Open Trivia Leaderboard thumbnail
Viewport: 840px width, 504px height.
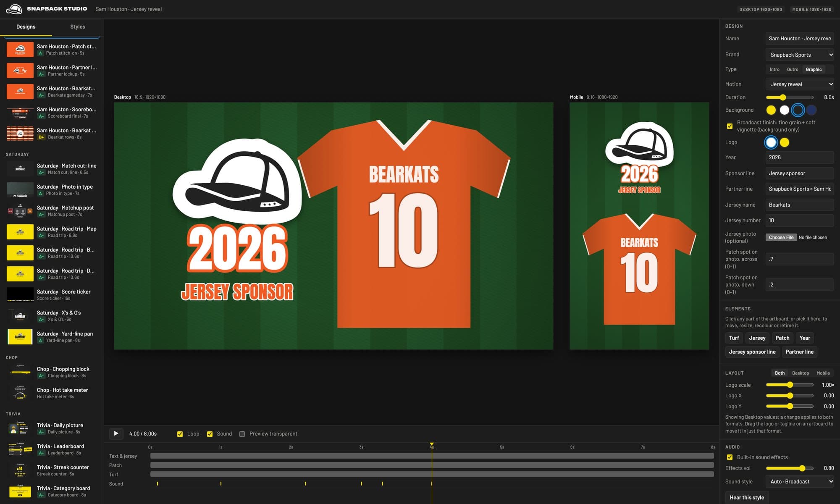pos(20,449)
